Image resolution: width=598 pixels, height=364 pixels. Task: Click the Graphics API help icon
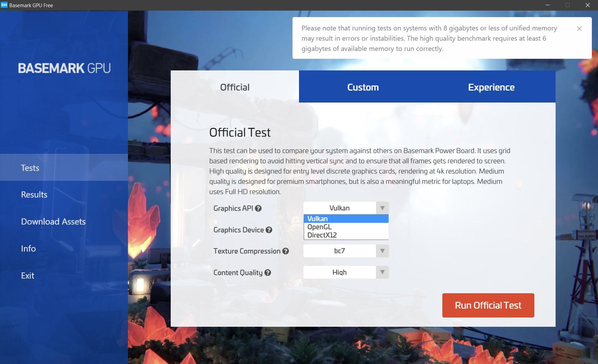click(258, 208)
